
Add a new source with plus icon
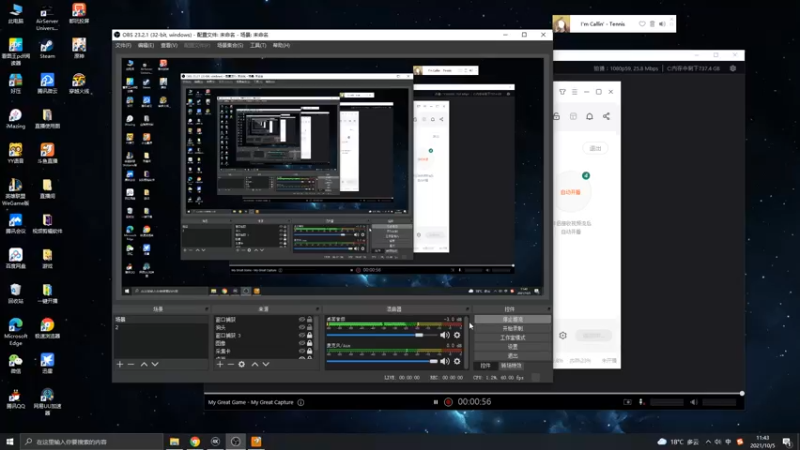[220, 364]
